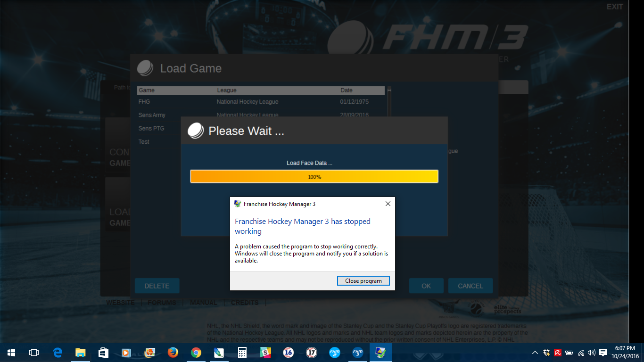Open the FORUMS link
The image size is (644, 362).
(x=162, y=303)
